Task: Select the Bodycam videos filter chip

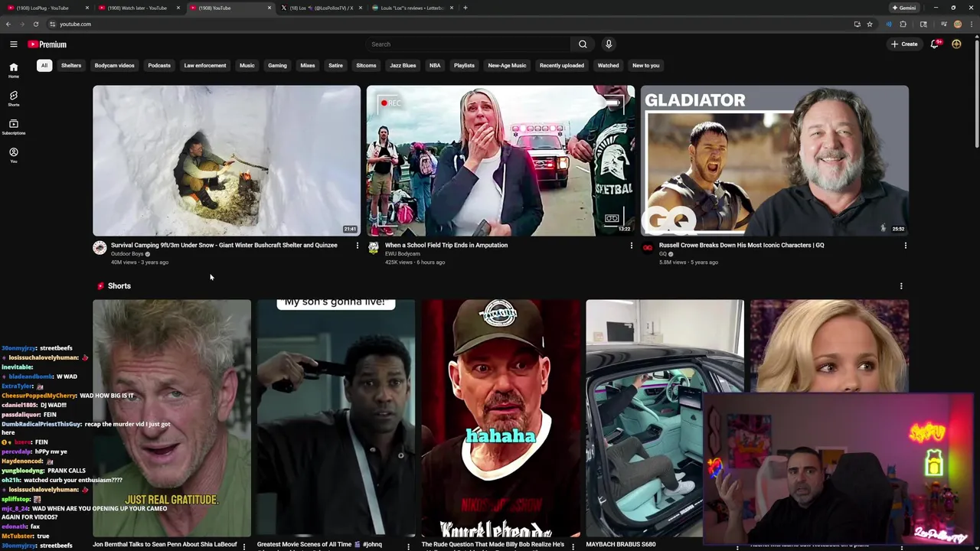Action: 114,66
